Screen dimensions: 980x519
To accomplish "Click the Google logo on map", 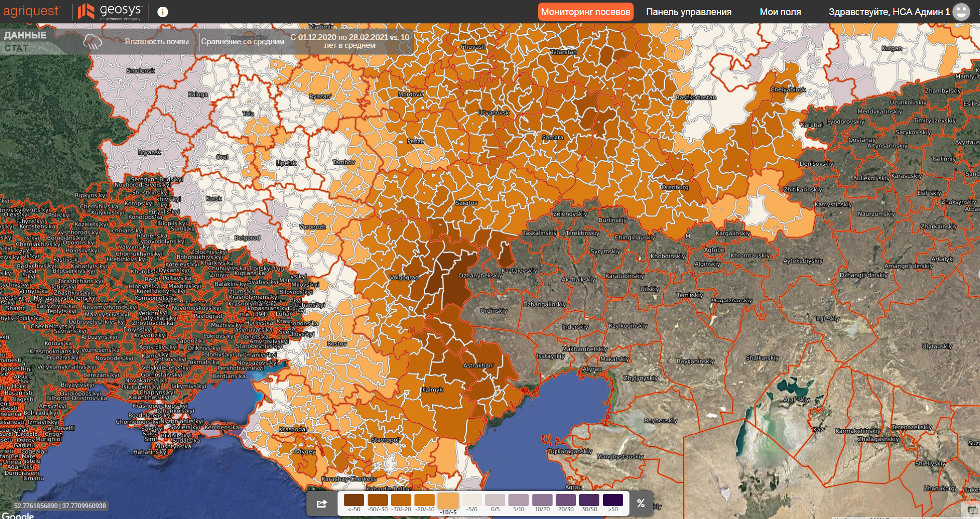I will [18, 515].
